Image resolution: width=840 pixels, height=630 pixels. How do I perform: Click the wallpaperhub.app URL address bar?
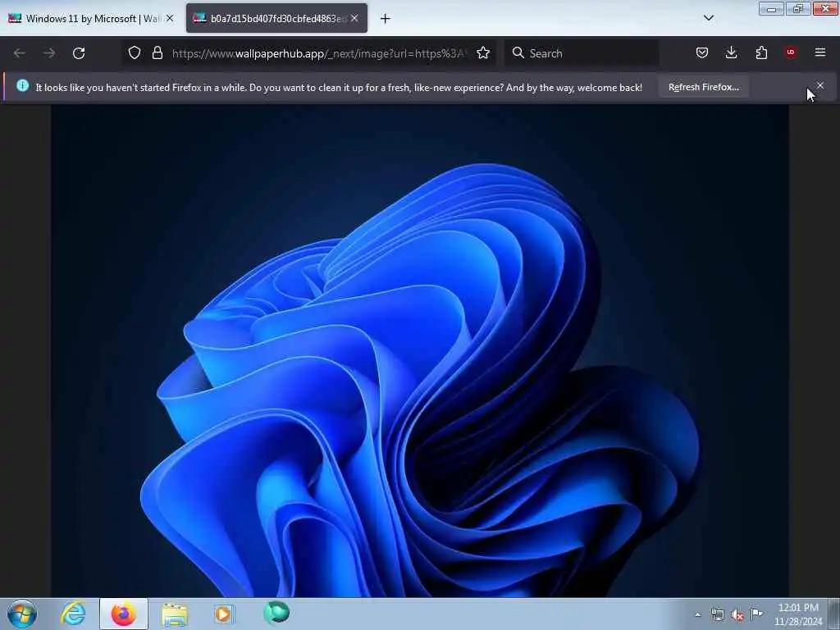point(320,53)
